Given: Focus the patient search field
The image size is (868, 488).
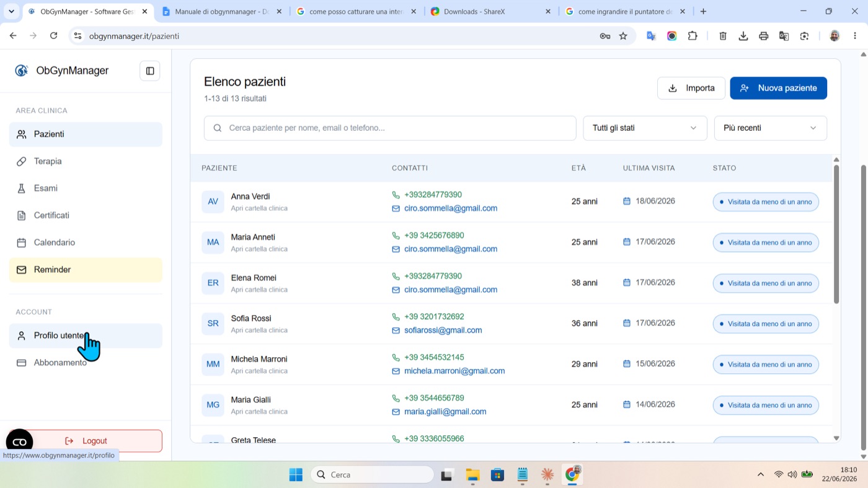Looking at the screenshot, I should pos(390,128).
